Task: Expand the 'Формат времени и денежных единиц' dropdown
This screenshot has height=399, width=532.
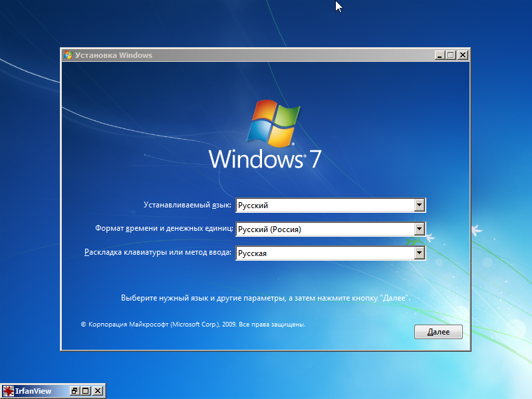Action: tap(420, 229)
